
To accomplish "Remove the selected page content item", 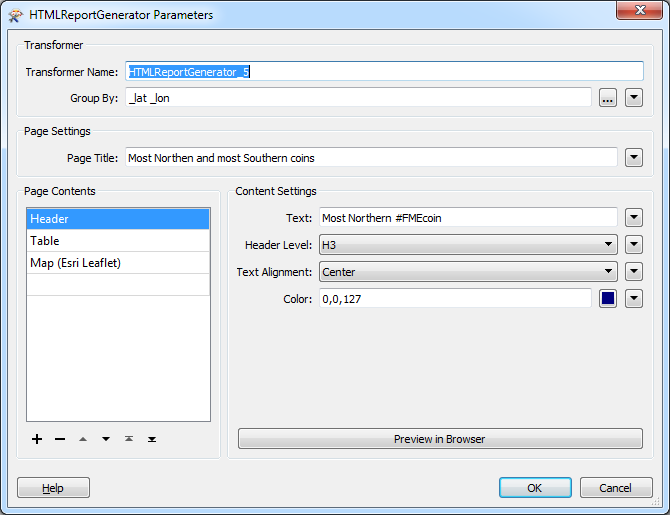I will point(60,439).
